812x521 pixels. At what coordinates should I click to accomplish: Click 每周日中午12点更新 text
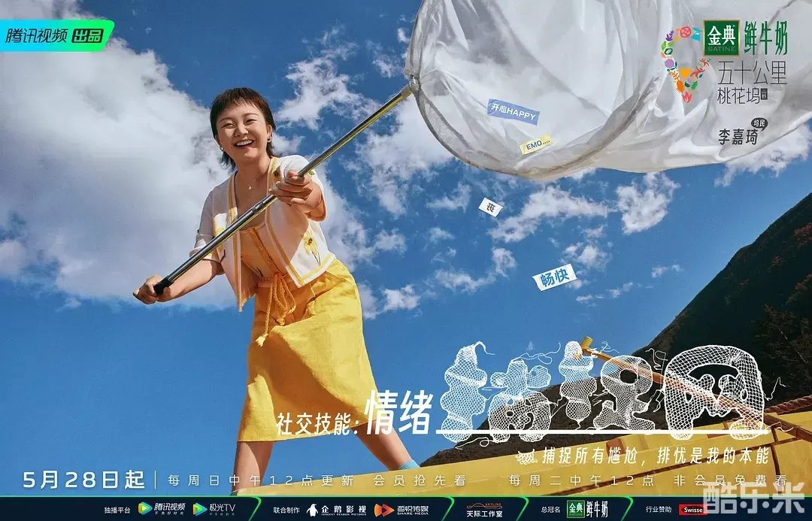[260, 480]
